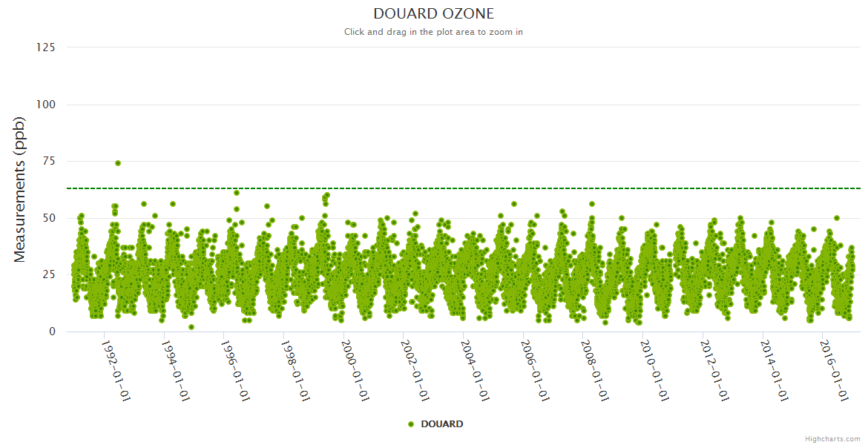Select the lowest data point near 2 ppb

click(x=191, y=327)
